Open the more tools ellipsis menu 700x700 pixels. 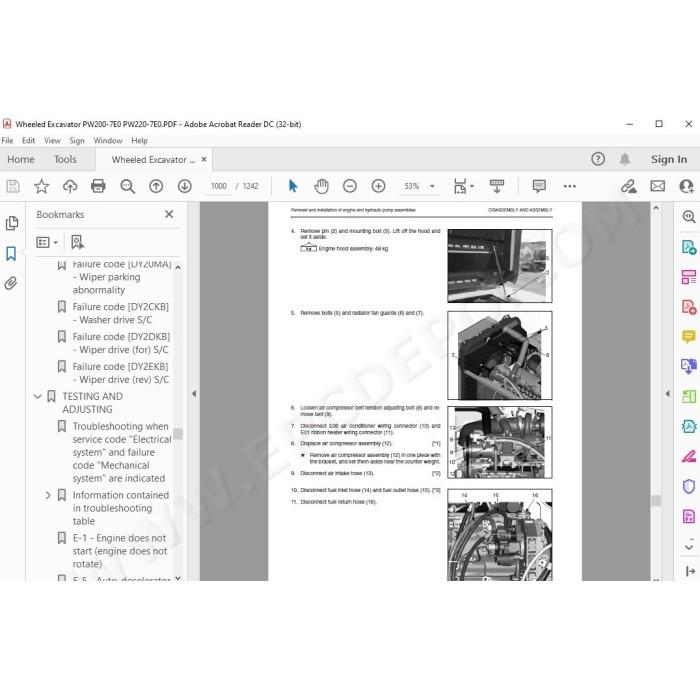[x=570, y=186]
